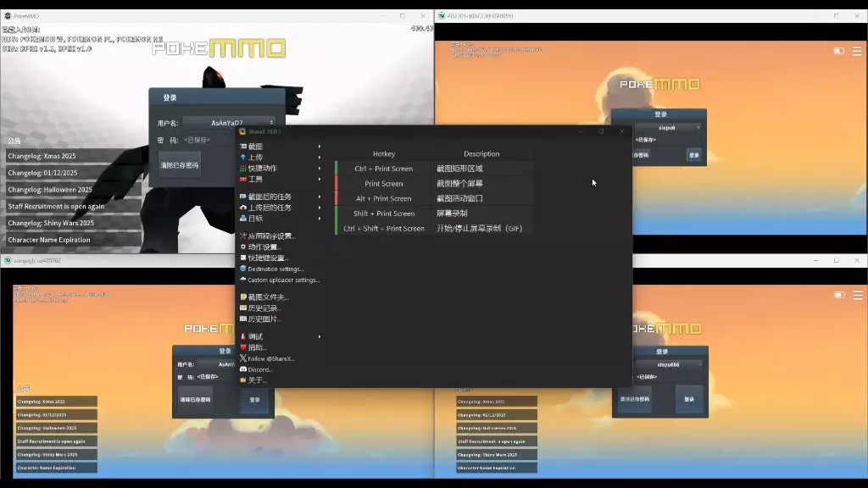Open ShareX application settings wrench icon
Viewport: 868px width, 488px height.
243,236
